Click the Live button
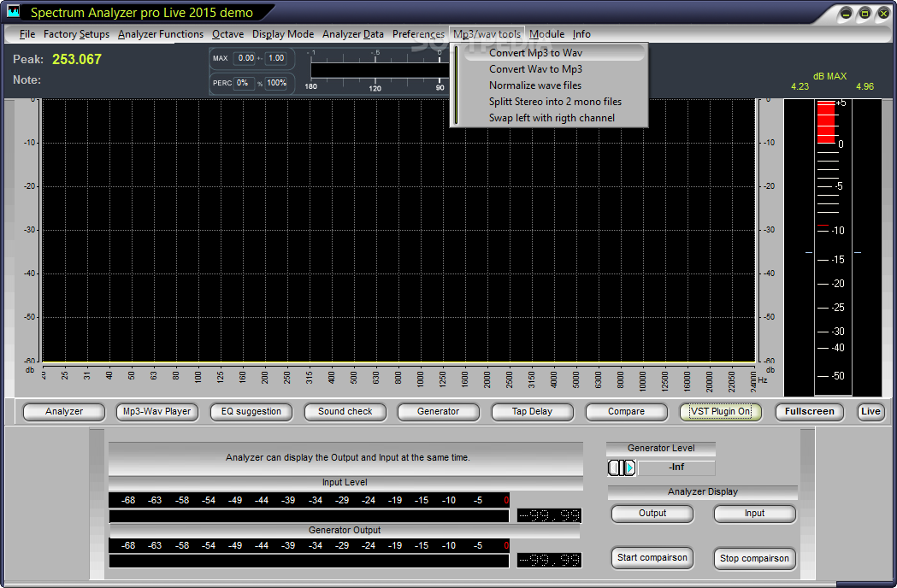The width and height of the screenshot is (897, 588). click(x=870, y=412)
